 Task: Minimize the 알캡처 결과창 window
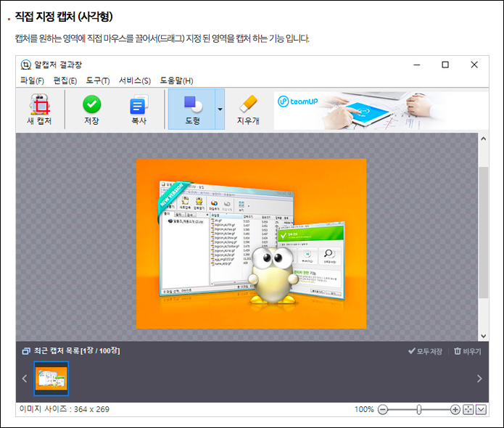(x=417, y=65)
